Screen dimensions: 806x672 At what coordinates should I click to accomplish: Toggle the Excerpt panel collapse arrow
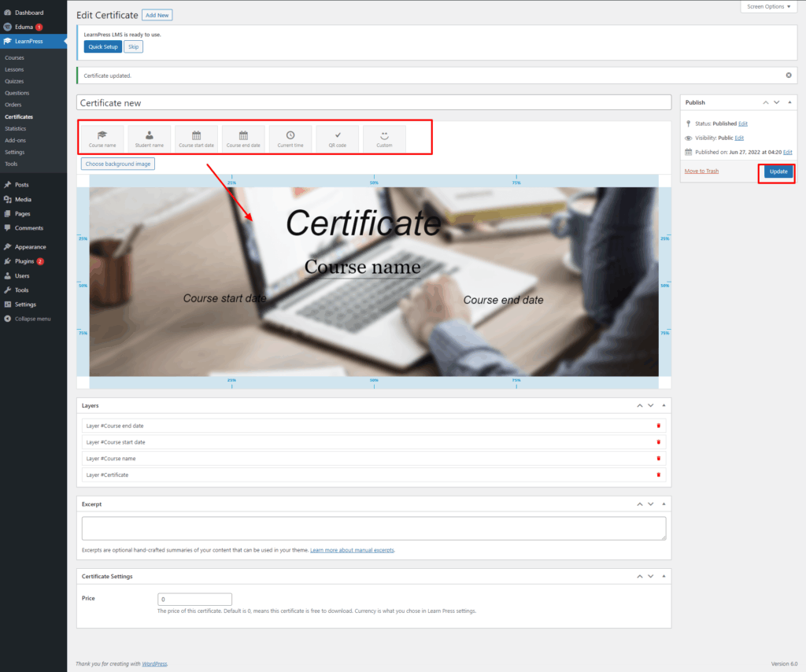click(x=664, y=504)
